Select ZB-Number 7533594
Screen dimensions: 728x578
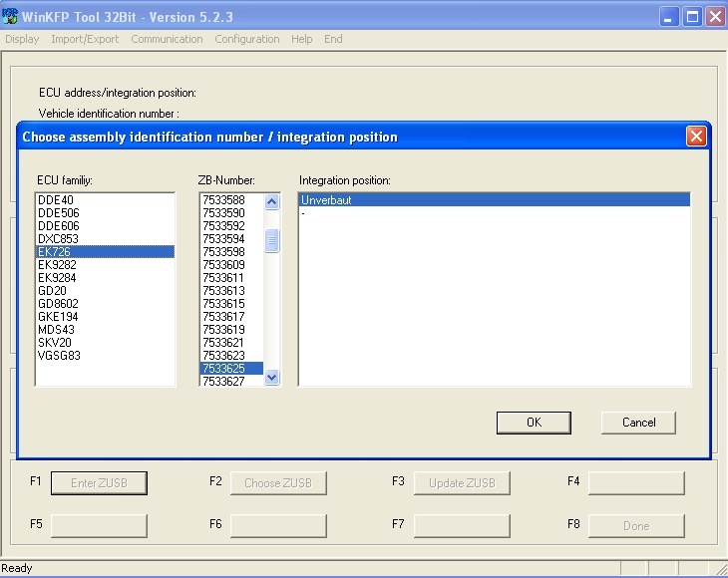click(x=231, y=239)
